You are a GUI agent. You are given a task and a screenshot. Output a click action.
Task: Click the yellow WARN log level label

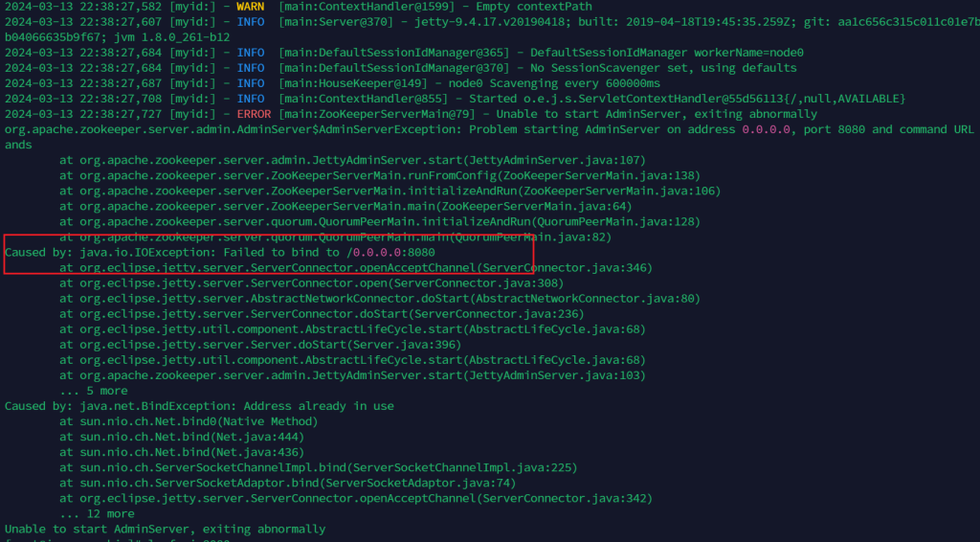[x=250, y=7]
